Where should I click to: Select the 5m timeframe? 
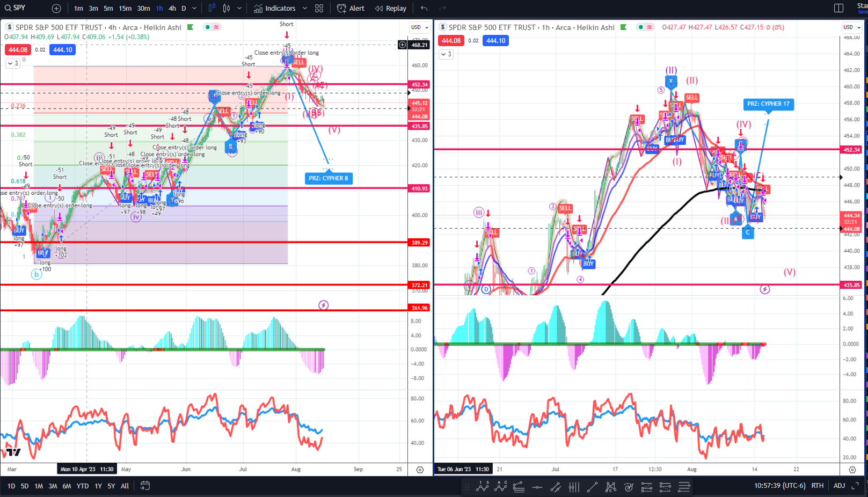(108, 9)
